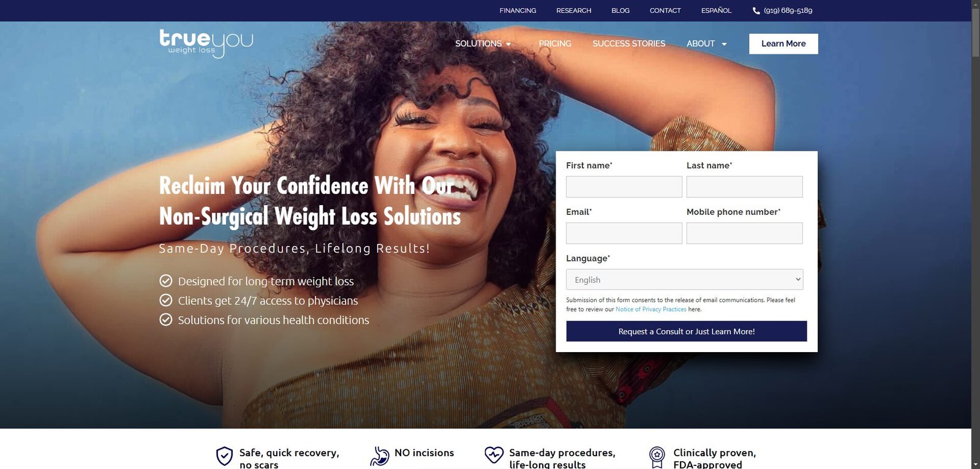Click checkmark icon beside solutions for health conditions
Screen dimensions: 980x469
coord(166,320)
